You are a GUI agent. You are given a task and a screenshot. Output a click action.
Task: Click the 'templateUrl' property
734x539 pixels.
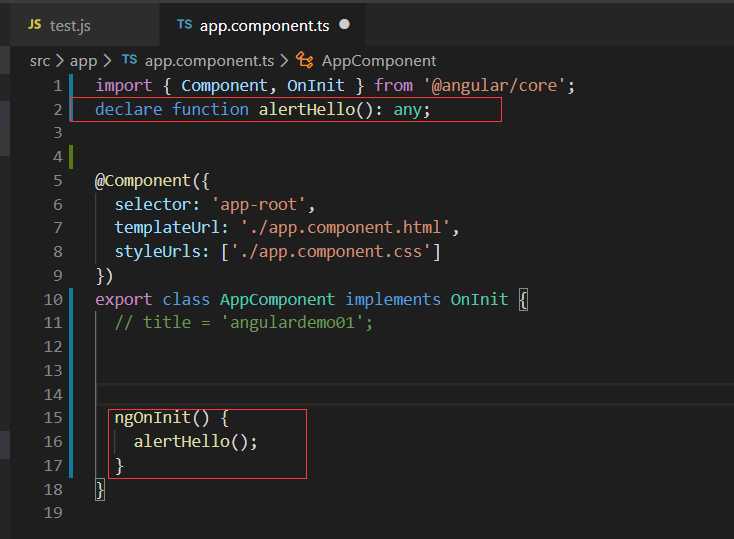pyautogui.click(x=167, y=228)
